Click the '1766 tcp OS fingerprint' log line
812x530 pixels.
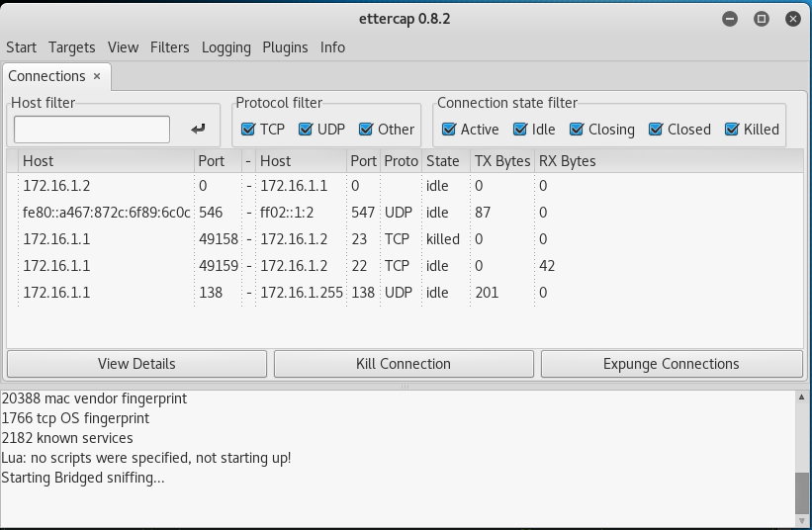(x=75, y=418)
